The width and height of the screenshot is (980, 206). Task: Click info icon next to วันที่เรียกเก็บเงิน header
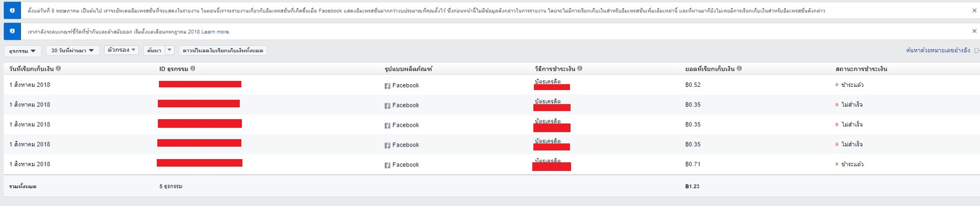click(58, 68)
